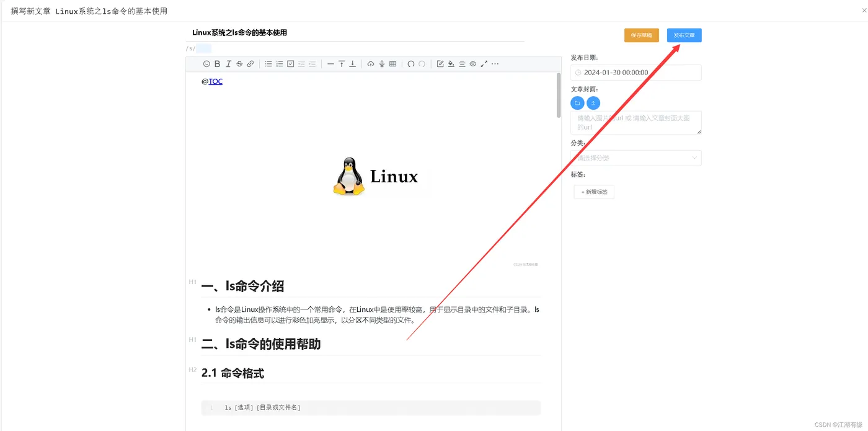
Task: Click the heading 2.1 命令格式
Action: (232, 373)
